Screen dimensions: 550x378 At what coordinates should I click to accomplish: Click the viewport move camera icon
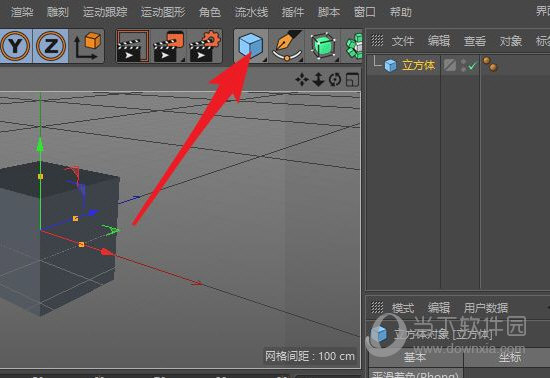coord(302,80)
